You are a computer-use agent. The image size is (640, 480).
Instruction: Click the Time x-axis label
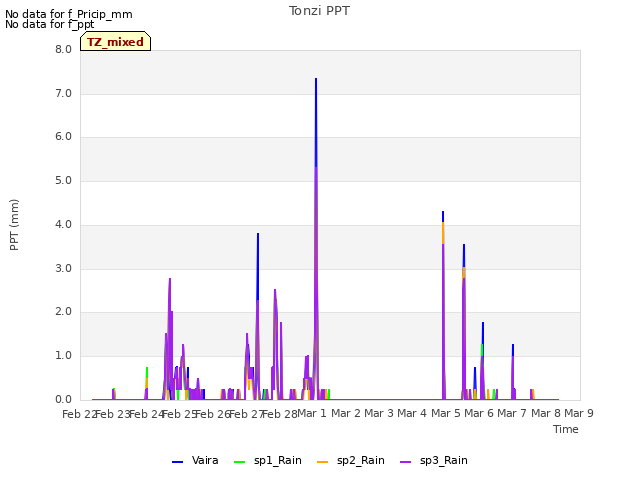(566, 429)
